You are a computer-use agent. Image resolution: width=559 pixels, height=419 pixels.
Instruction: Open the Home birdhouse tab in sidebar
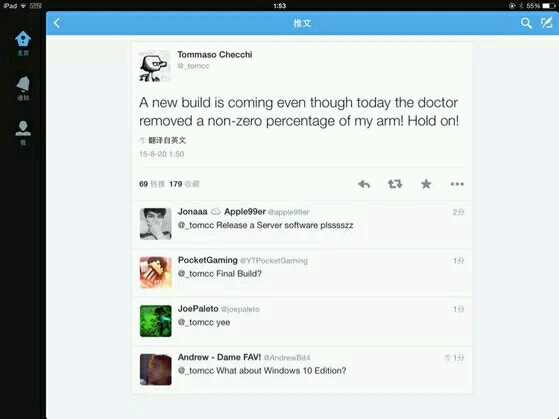pyautogui.click(x=23, y=43)
